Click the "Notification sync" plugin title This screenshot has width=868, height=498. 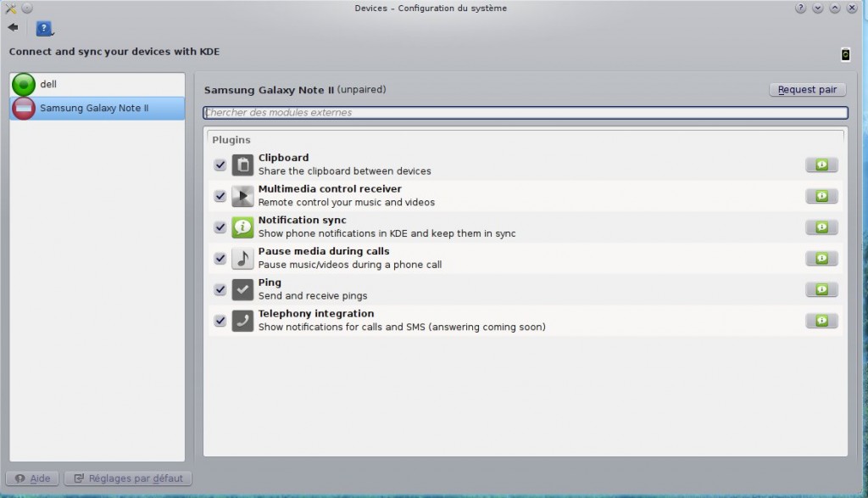(x=303, y=220)
